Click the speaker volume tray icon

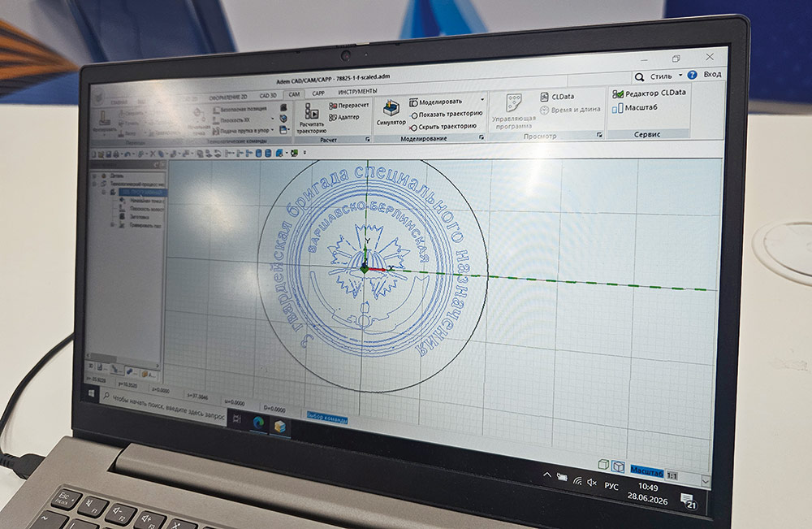click(x=592, y=483)
